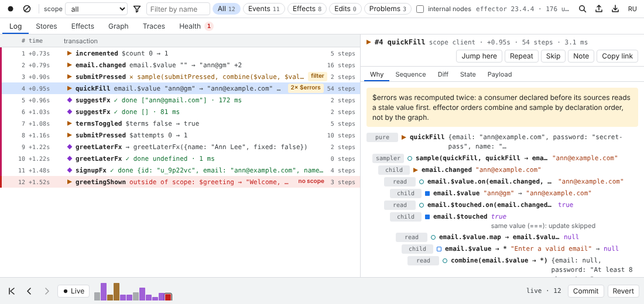Image resolution: width=644 pixels, height=304 pixels.
Task: Open the scope dropdown set to all
Action: tap(97, 9)
